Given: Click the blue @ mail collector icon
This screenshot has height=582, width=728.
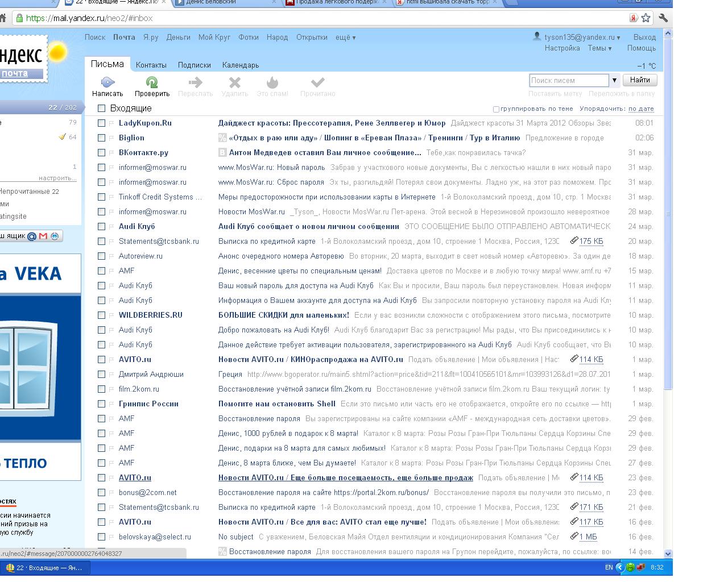Looking at the screenshot, I should coord(32,236).
